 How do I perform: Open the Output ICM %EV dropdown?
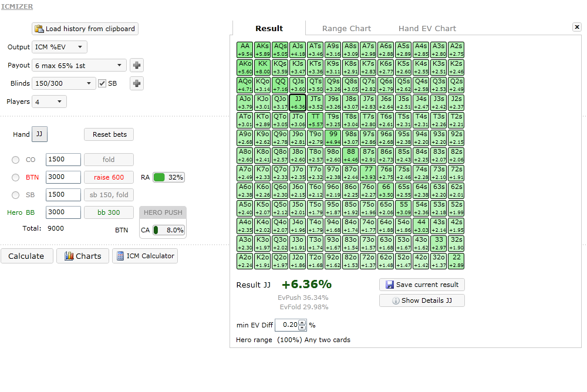(59, 47)
